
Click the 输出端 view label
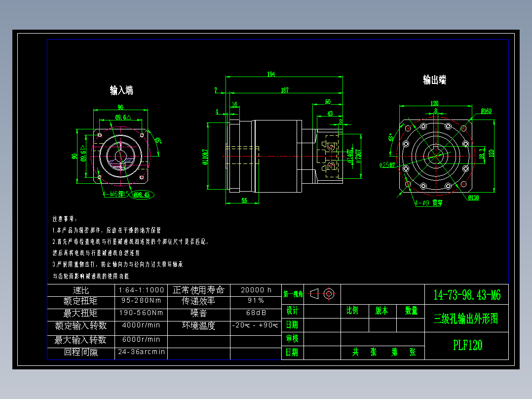click(x=435, y=80)
